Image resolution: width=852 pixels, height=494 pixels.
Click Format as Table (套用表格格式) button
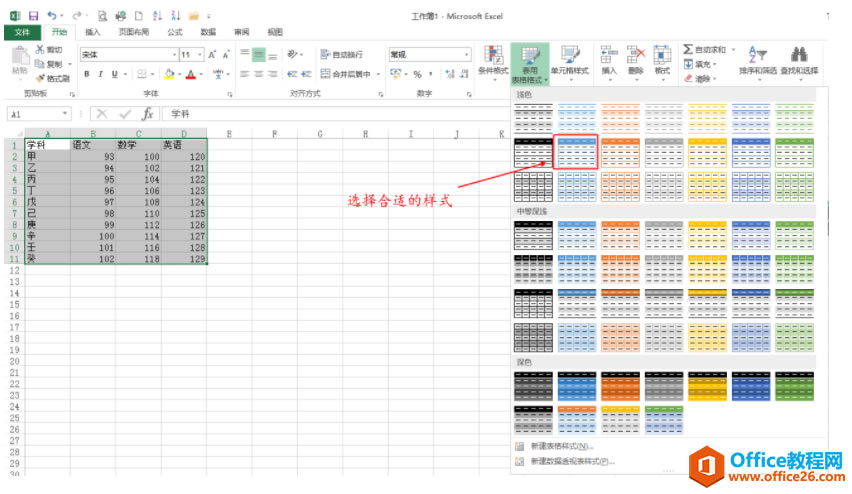click(530, 65)
